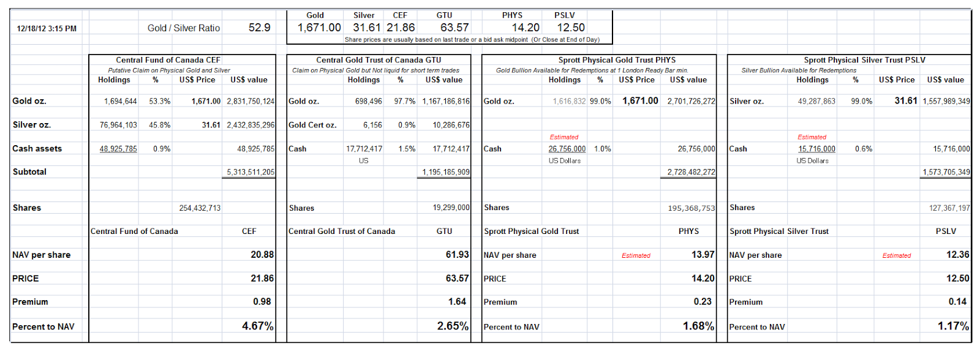Select the date cell 12/18/12 3:15 PM
The width and height of the screenshot is (980, 346).
click(x=47, y=29)
